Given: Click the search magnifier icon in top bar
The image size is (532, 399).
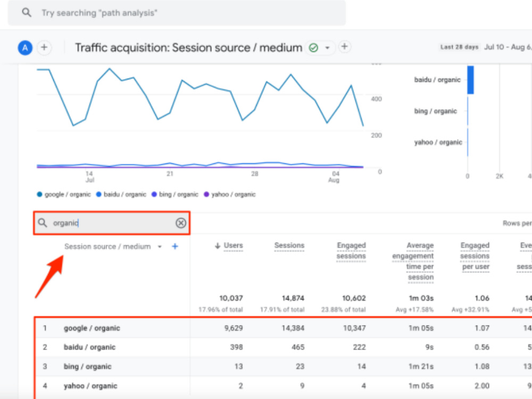Looking at the screenshot, I should point(26,13).
